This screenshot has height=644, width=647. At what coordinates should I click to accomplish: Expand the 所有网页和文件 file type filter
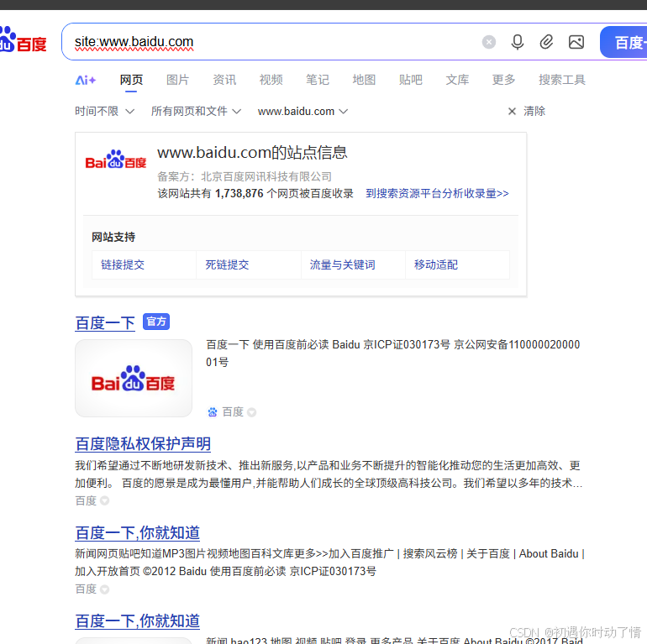click(196, 112)
